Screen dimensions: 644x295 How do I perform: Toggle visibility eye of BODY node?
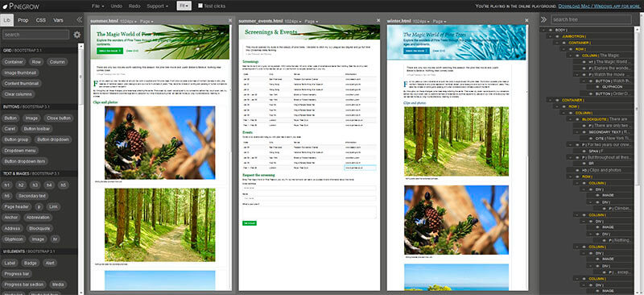tap(551, 30)
